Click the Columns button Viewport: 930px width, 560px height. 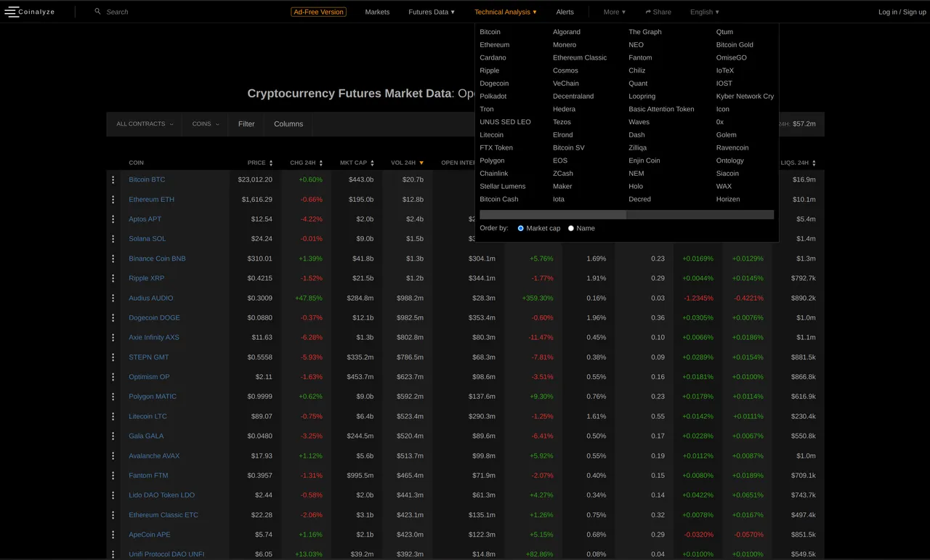[x=288, y=124]
